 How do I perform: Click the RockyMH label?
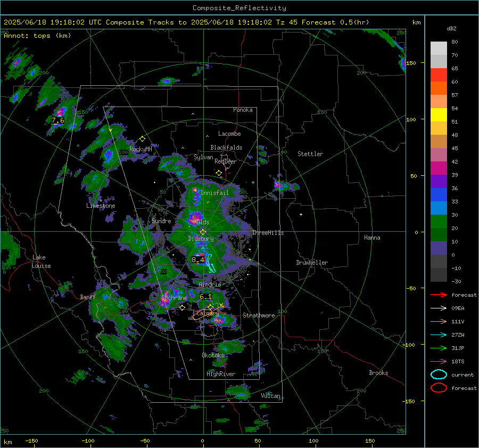pos(141,149)
